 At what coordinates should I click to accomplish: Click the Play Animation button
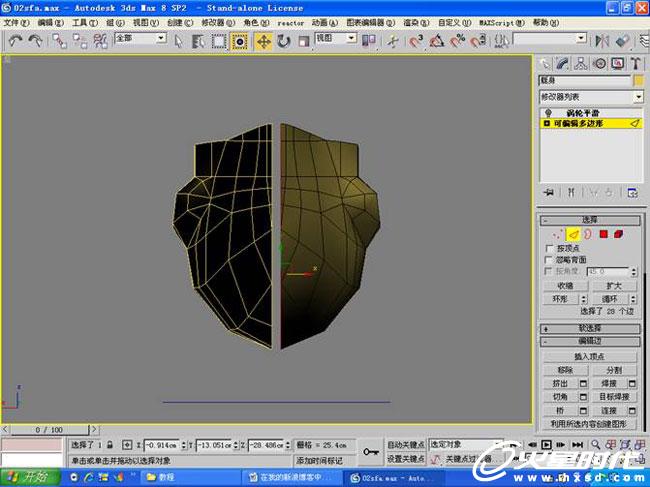tap(546, 445)
